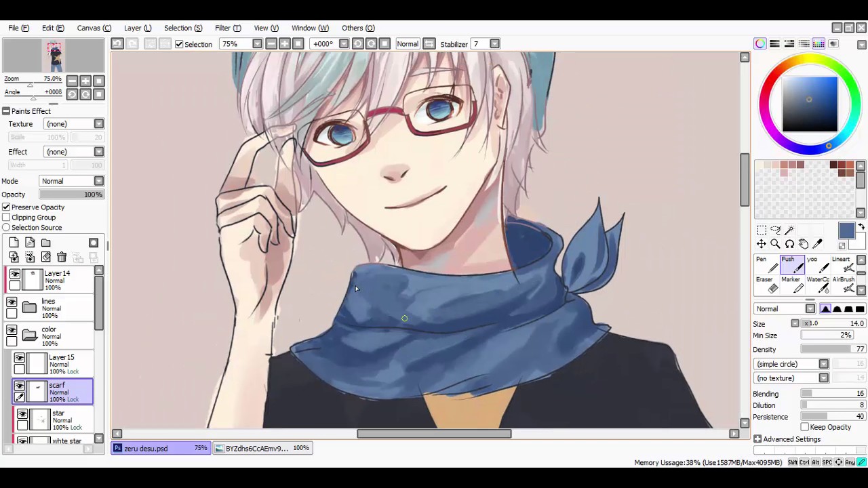The width and height of the screenshot is (868, 488).
Task: Hide the scarf layer
Action: (20, 386)
